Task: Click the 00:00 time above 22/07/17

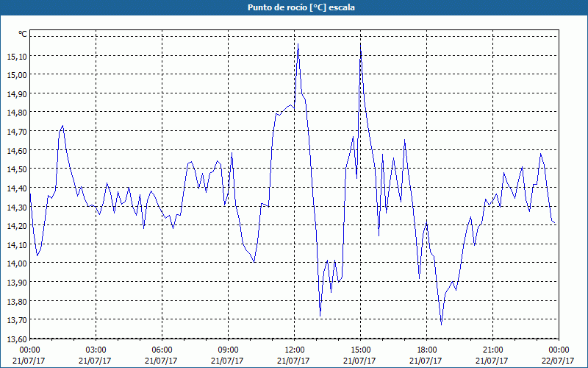Action: (559, 350)
